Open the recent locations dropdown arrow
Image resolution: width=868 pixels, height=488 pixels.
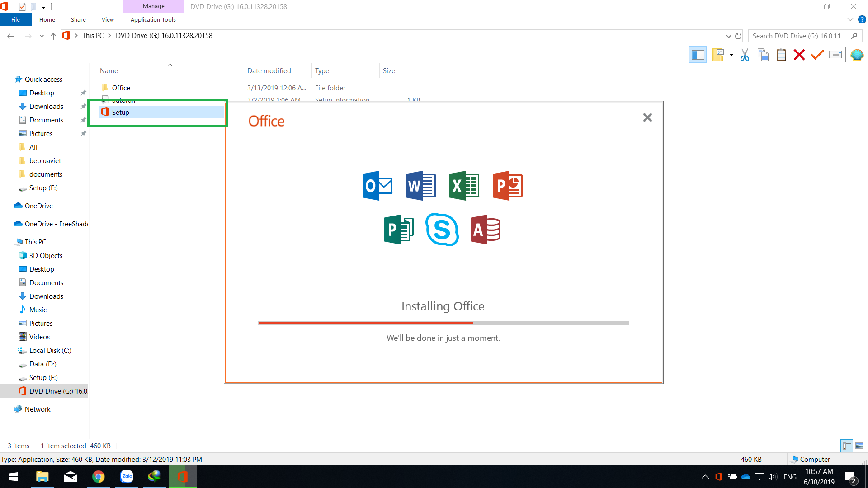click(42, 36)
